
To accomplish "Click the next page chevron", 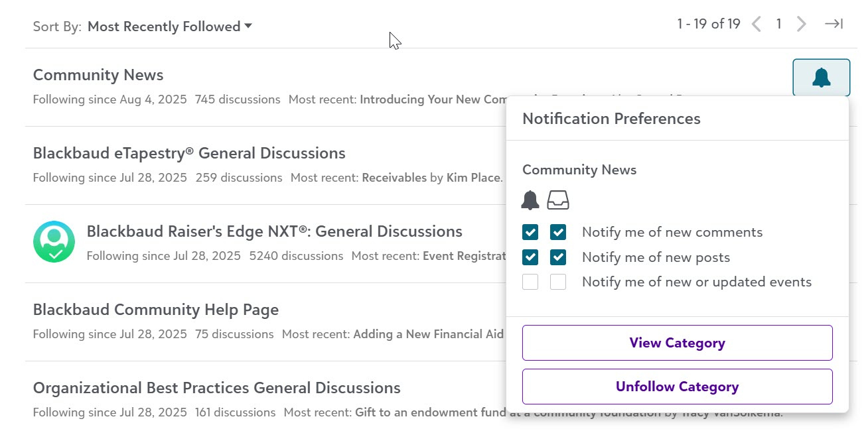I will click(801, 23).
